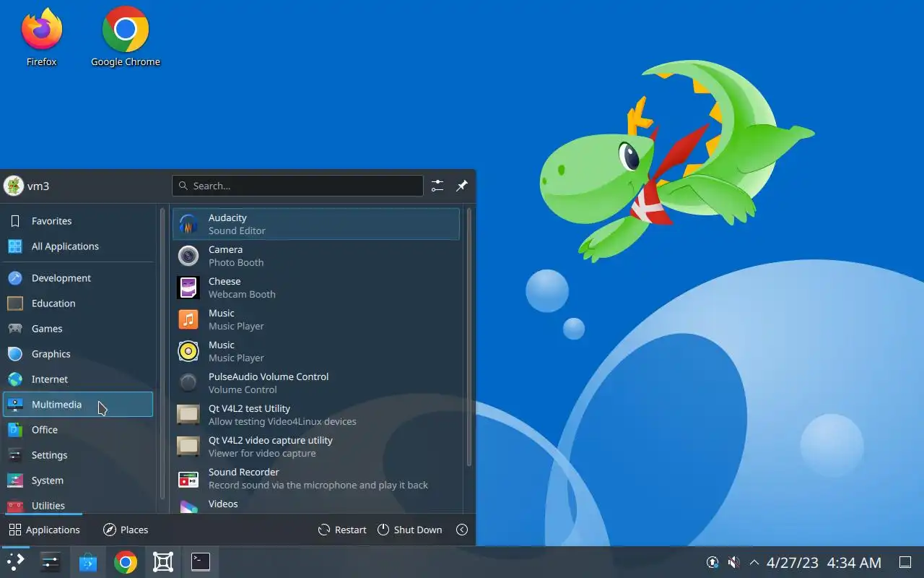Image resolution: width=924 pixels, height=578 pixels.
Task: Click the clock showing 4:34 AM
Action: tap(854, 562)
